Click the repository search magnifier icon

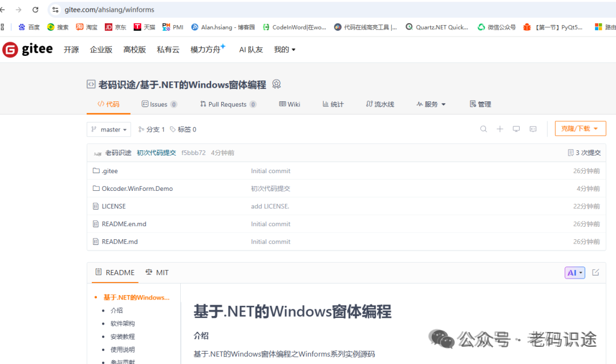484,129
